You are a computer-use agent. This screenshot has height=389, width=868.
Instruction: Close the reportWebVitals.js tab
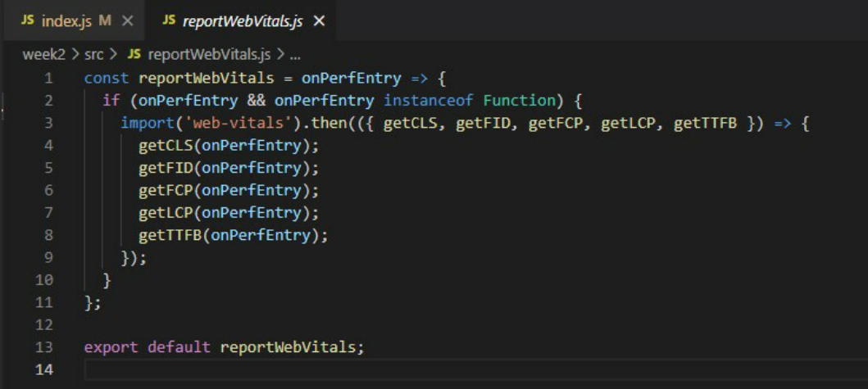click(319, 21)
